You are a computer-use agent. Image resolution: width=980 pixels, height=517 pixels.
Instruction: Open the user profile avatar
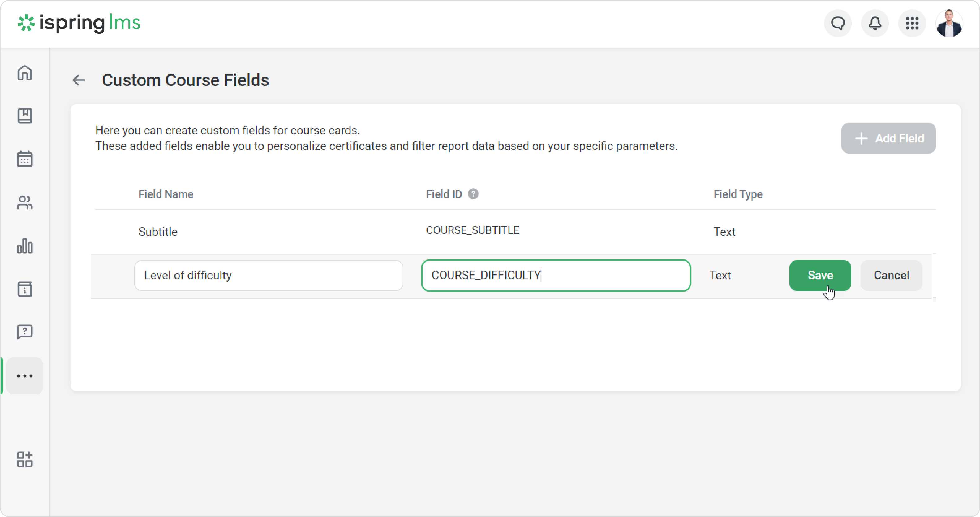click(x=949, y=23)
